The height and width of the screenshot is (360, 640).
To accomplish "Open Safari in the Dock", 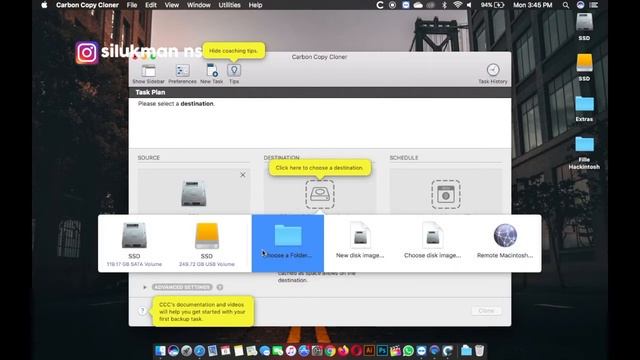I will tap(200, 351).
